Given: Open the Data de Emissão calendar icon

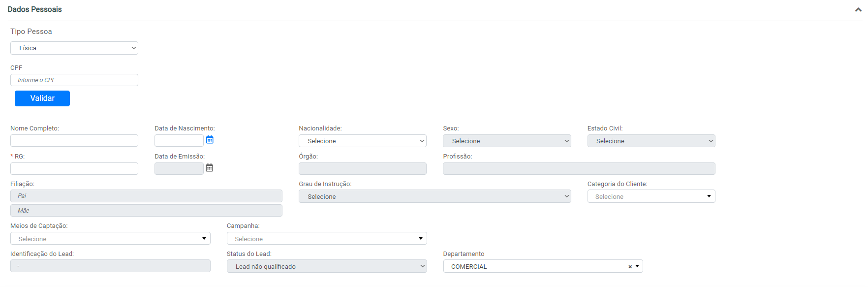Looking at the screenshot, I should [210, 168].
